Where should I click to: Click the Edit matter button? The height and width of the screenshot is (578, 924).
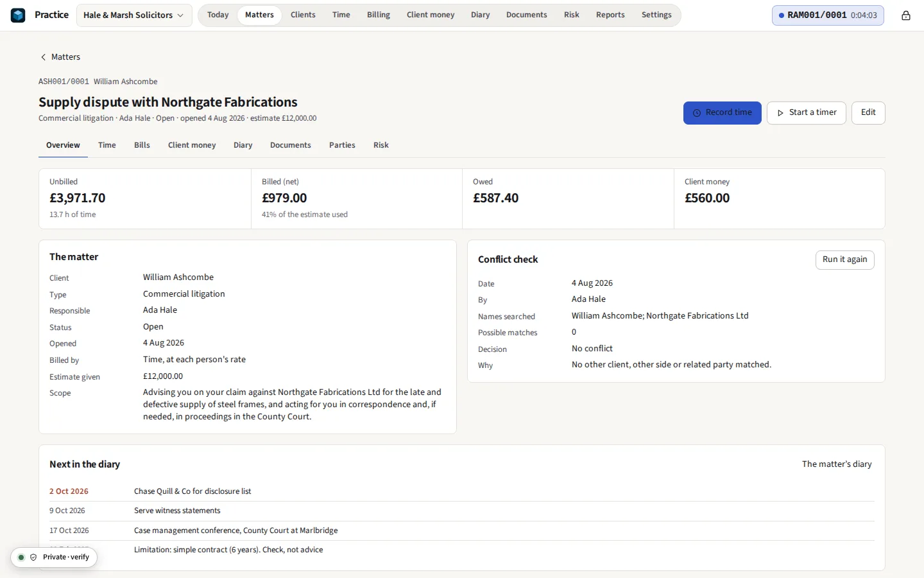pos(868,113)
